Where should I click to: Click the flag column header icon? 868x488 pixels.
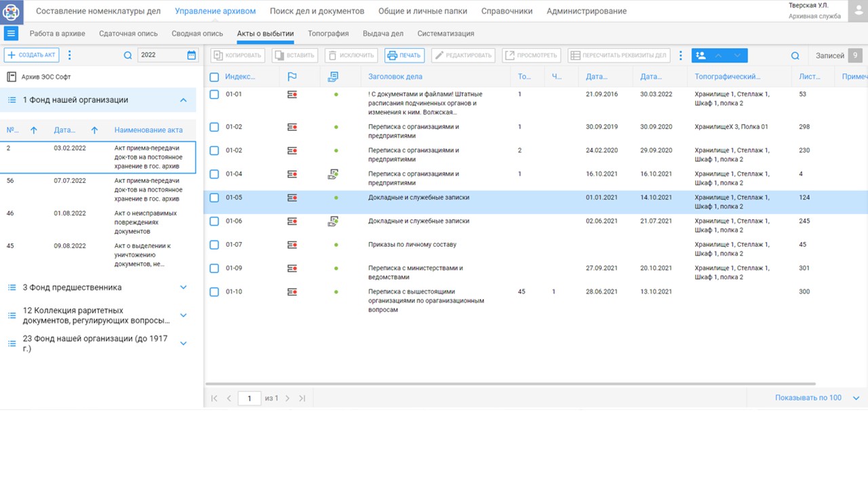click(292, 77)
